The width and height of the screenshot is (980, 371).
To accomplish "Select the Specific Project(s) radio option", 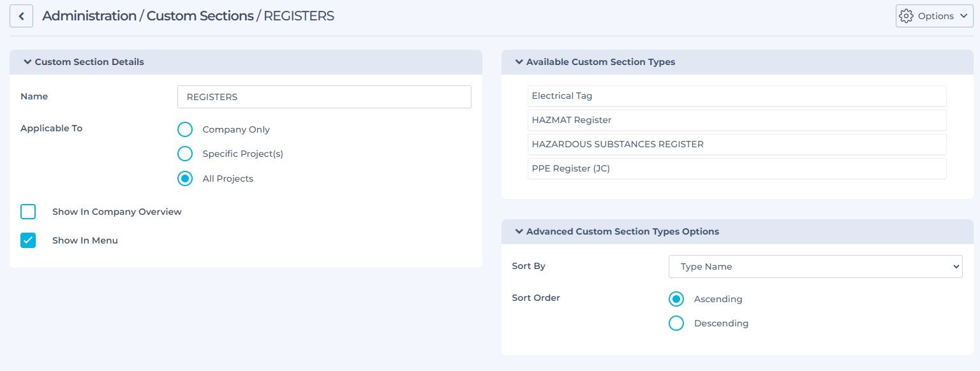I will click(185, 154).
